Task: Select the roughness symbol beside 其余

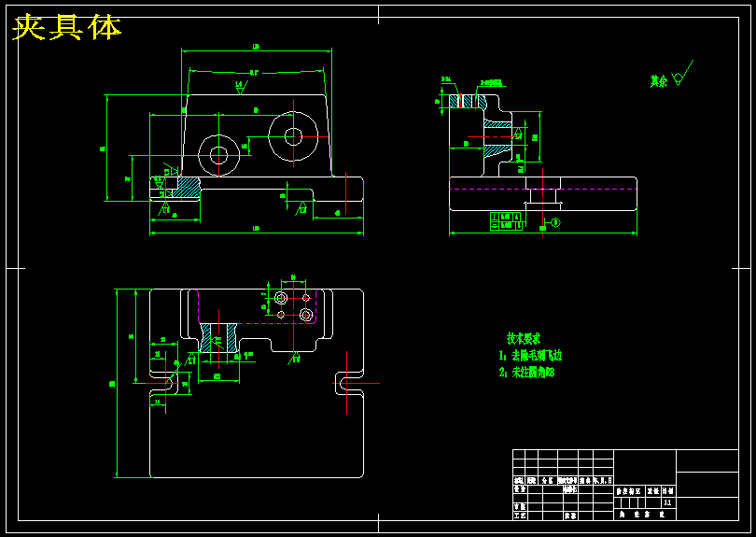Action: (682, 74)
